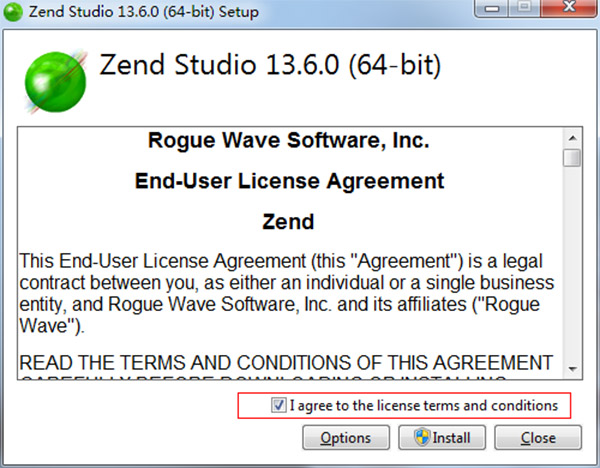The image size is (600, 468).
Task: Click the bold "Zend" license heading
Action: click(288, 221)
